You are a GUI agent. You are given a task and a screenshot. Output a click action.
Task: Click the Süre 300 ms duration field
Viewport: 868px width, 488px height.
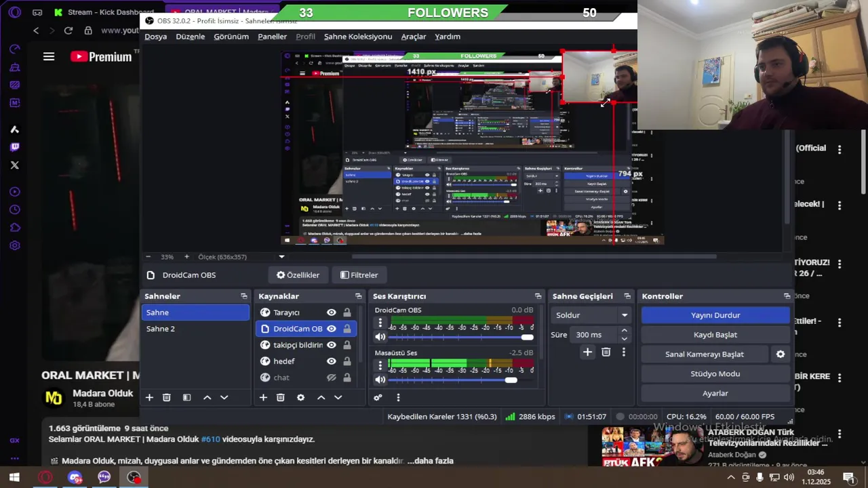(594, 335)
